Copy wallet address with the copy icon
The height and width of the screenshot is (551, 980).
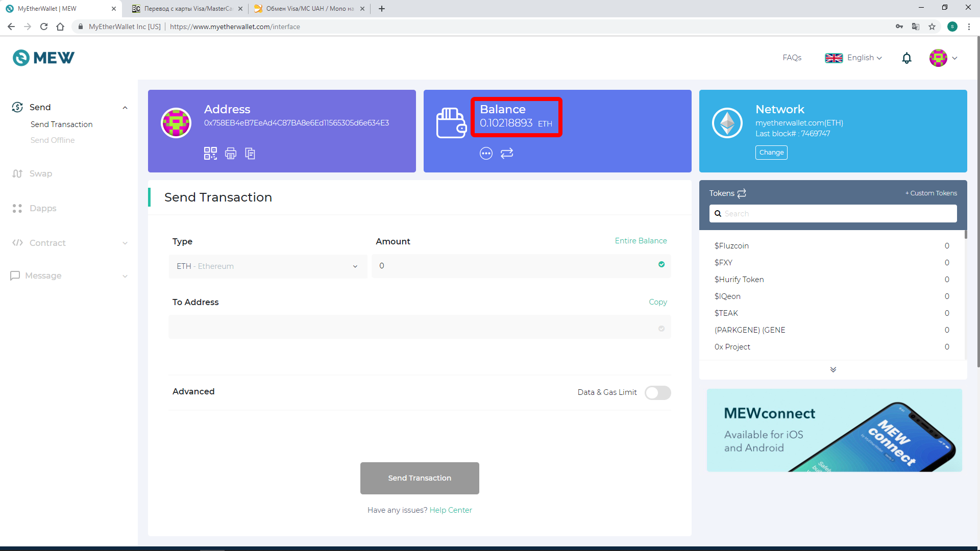point(250,154)
